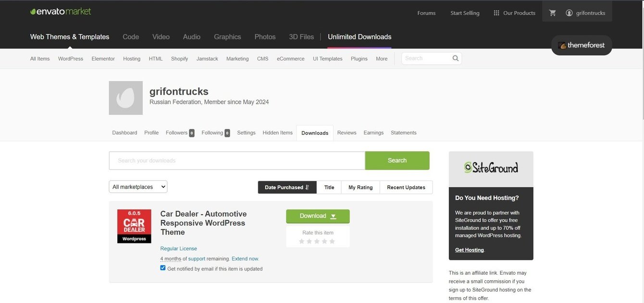The image size is (644, 303).
Task: Click the Regular License link
Action: 179,248
